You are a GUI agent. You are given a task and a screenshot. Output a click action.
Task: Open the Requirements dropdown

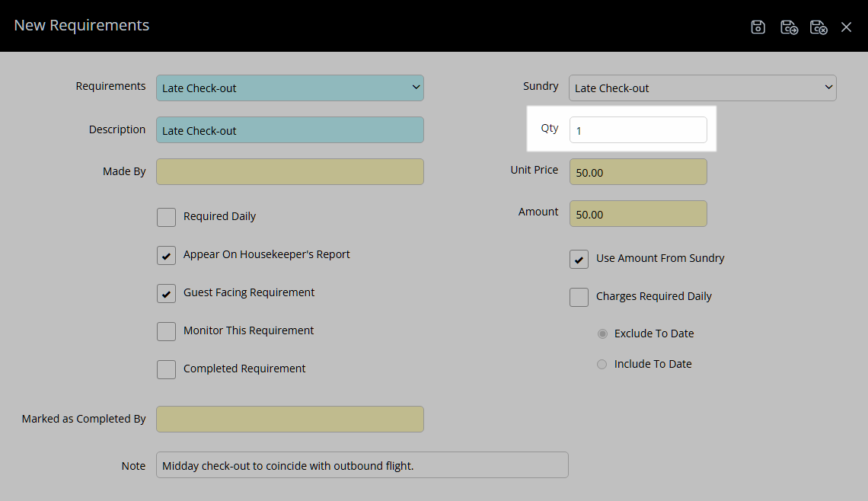click(290, 88)
